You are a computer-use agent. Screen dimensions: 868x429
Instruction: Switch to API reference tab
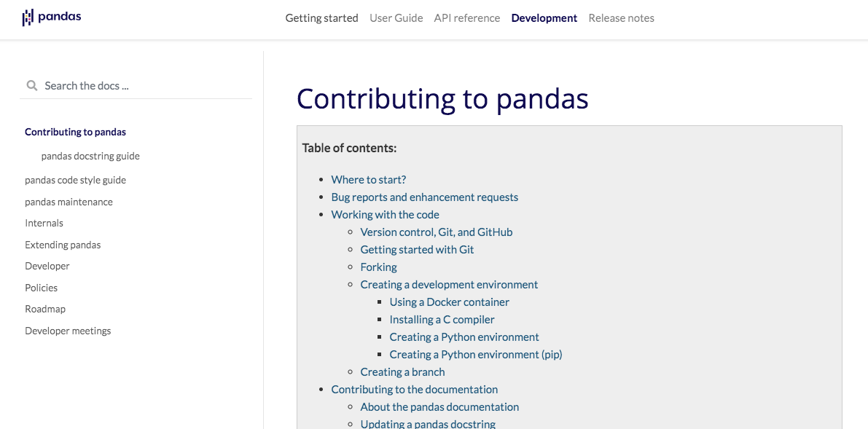pyautogui.click(x=467, y=18)
